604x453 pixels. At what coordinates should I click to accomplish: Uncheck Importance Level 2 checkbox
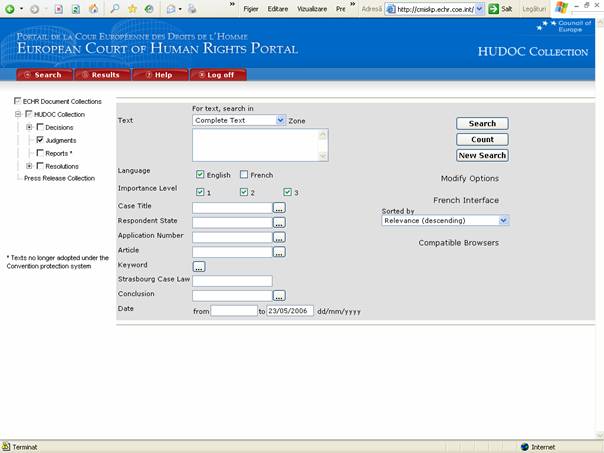tap(244, 192)
